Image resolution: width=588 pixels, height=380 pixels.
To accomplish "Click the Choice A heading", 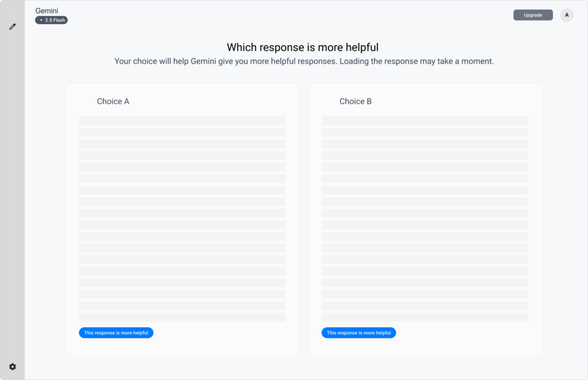I will coord(113,101).
